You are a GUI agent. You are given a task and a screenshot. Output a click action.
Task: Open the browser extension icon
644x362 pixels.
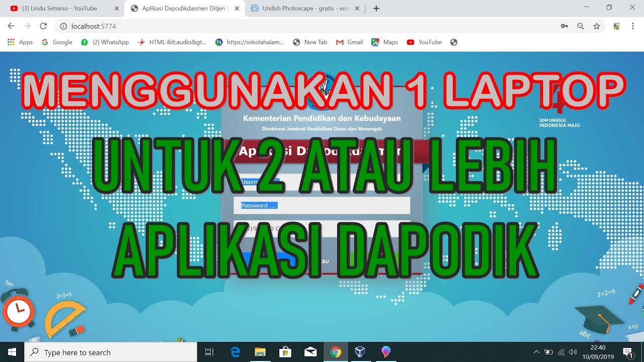pos(616,26)
